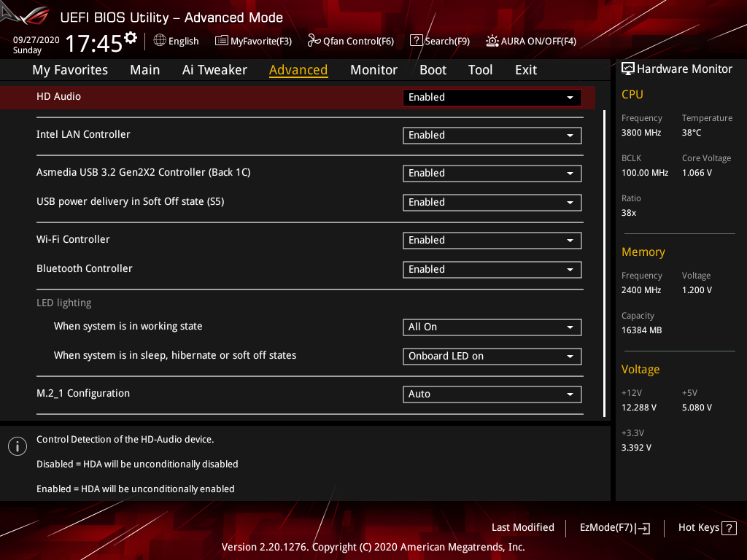Click AURA ON/OFF(F4) label
747x560 pixels.
click(538, 41)
